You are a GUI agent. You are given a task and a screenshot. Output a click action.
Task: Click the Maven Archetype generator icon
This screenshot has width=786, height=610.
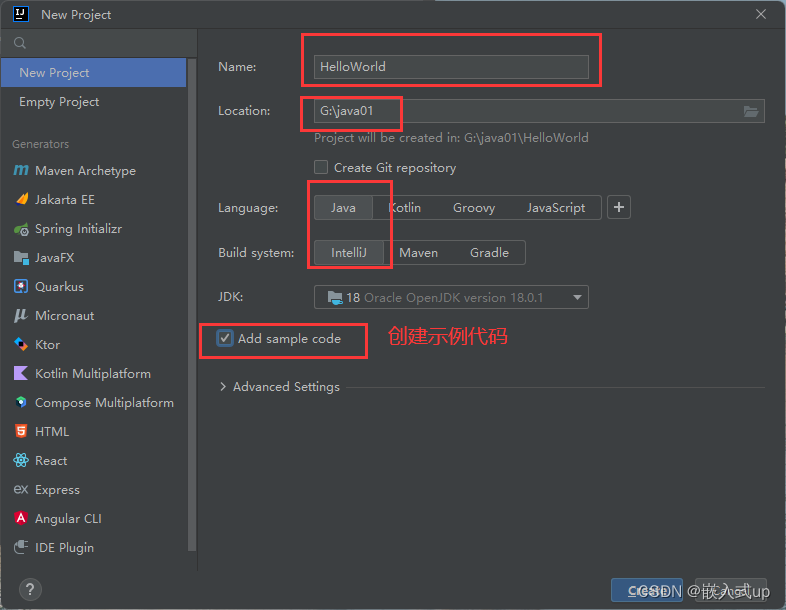pyautogui.click(x=21, y=170)
